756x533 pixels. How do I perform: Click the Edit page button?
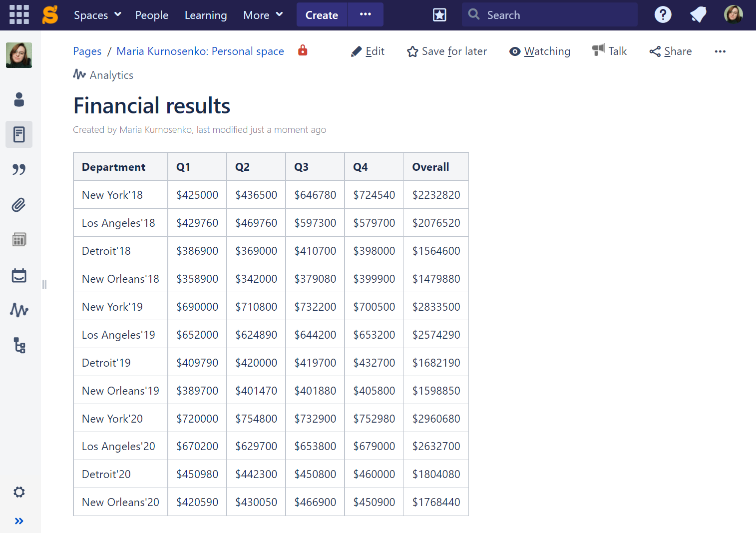tap(368, 51)
